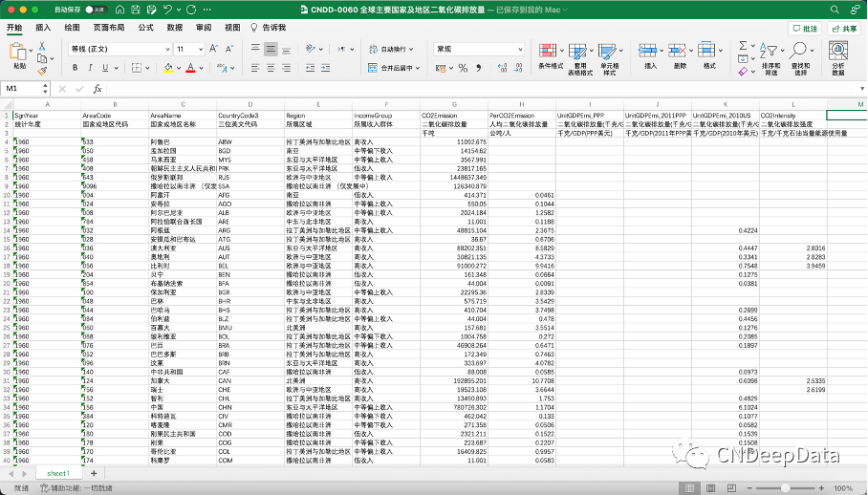Click the Redo circular arrow icon
This screenshot has height=495, width=868.
click(191, 10)
